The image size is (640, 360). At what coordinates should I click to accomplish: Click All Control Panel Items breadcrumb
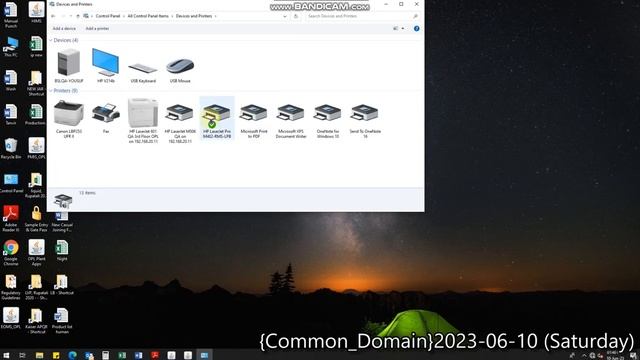tap(148, 16)
